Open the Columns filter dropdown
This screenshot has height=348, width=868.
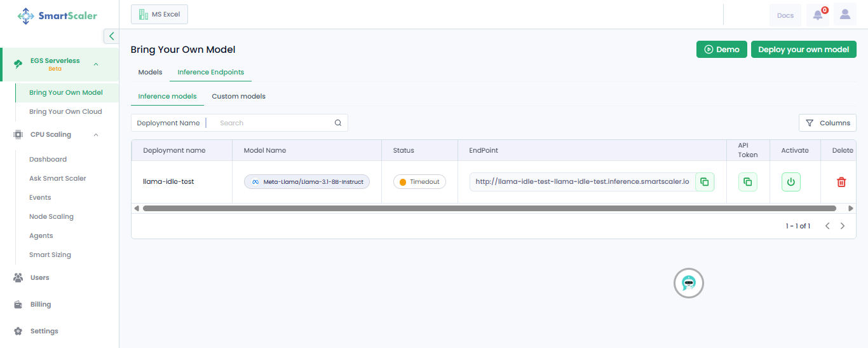point(827,123)
